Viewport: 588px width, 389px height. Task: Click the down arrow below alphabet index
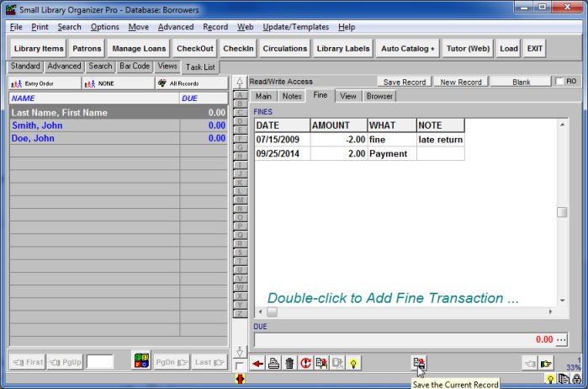pyautogui.click(x=240, y=351)
